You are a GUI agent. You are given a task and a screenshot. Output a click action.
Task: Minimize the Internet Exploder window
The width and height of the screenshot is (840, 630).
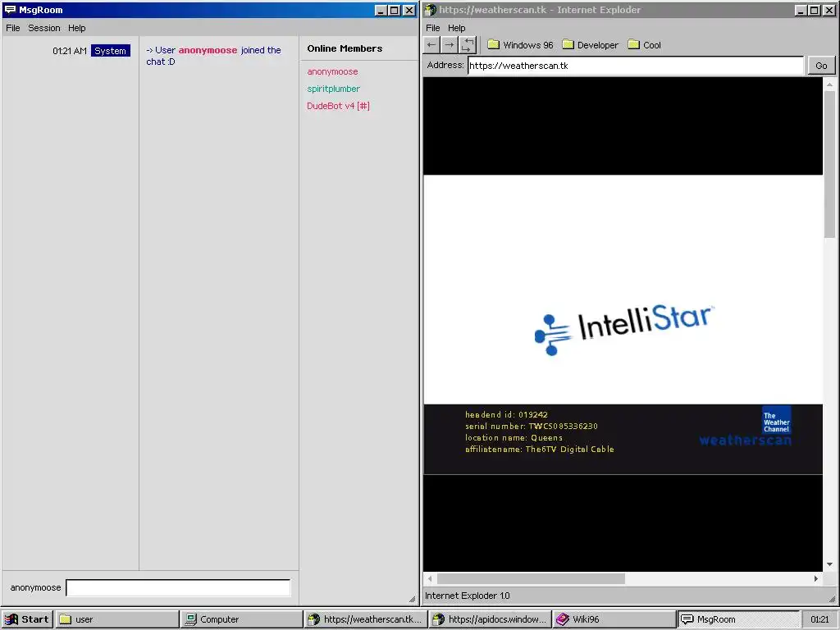point(801,10)
